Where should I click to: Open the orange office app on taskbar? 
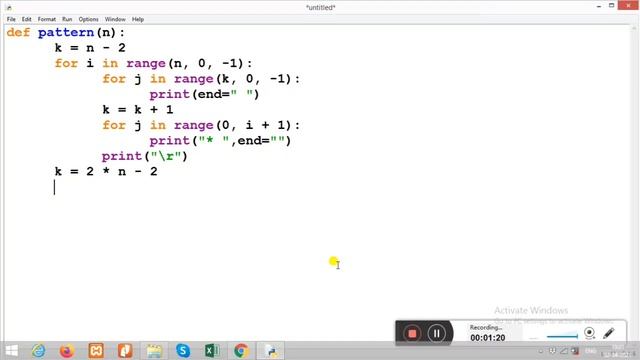pyautogui.click(x=125, y=351)
